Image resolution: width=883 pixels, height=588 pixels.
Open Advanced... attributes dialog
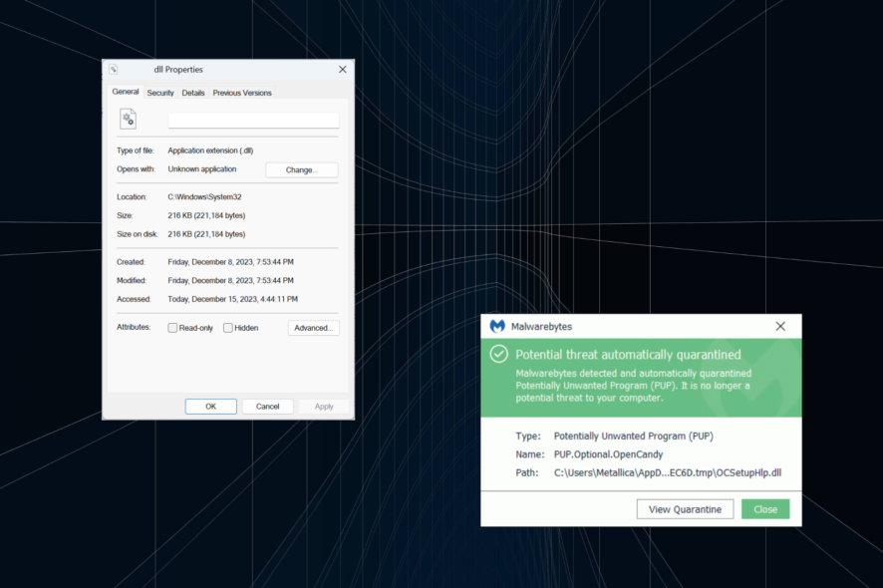[314, 328]
